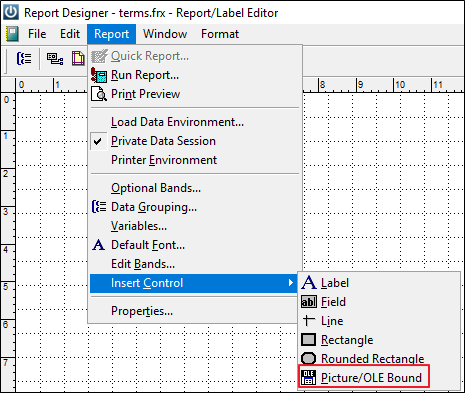Click the Field control abl icon
The width and height of the screenshot is (465, 393).
coord(309,302)
